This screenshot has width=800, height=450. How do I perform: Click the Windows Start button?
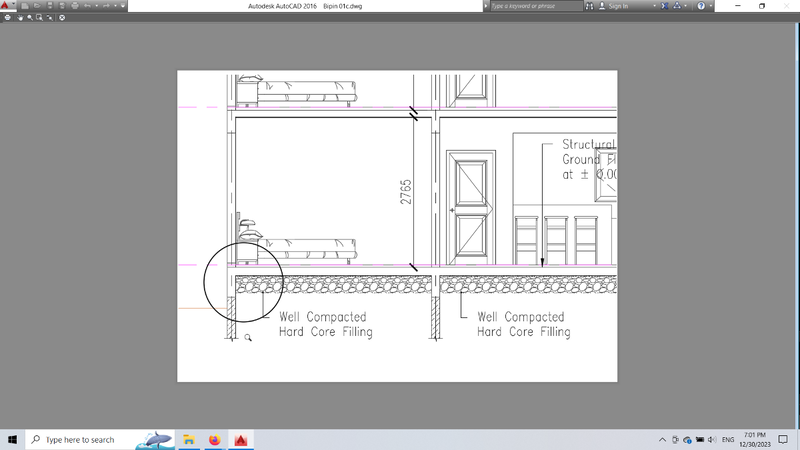pos(12,439)
